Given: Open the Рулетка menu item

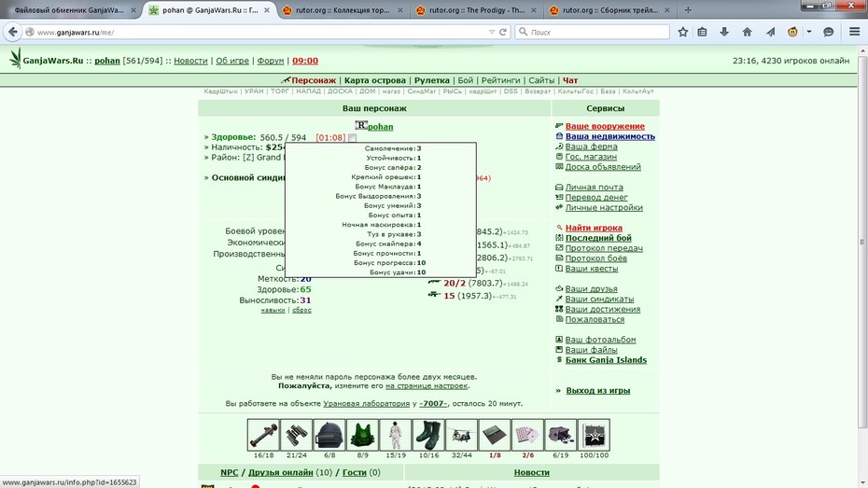Looking at the screenshot, I should click(432, 80).
